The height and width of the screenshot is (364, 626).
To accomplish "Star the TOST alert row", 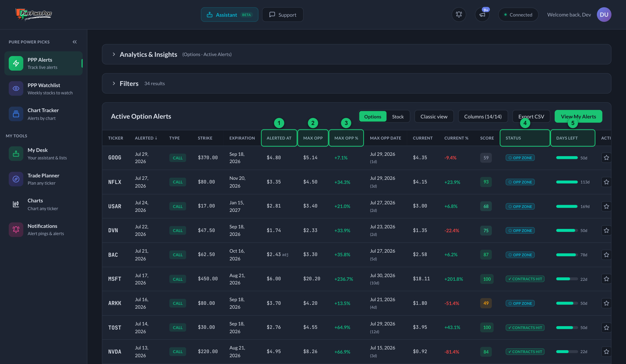I will pyautogui.click(x=606, y=327).
